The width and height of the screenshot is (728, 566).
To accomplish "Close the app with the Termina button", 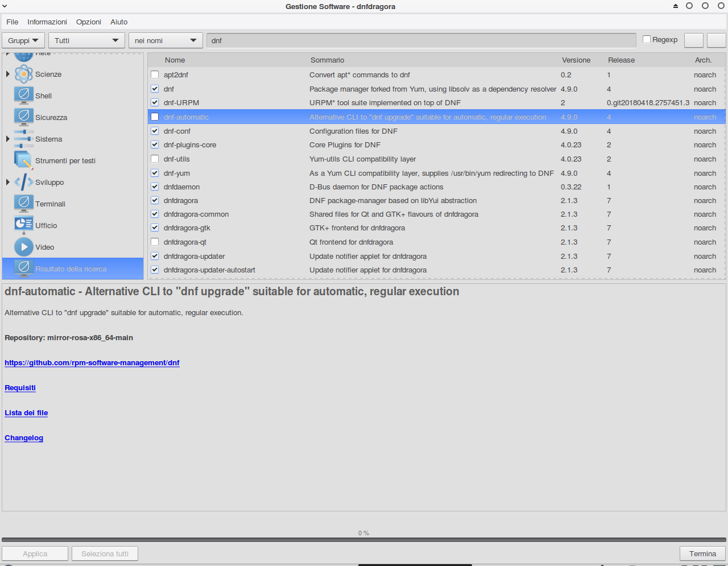I will pyautogui.click(x=703, y=553).
